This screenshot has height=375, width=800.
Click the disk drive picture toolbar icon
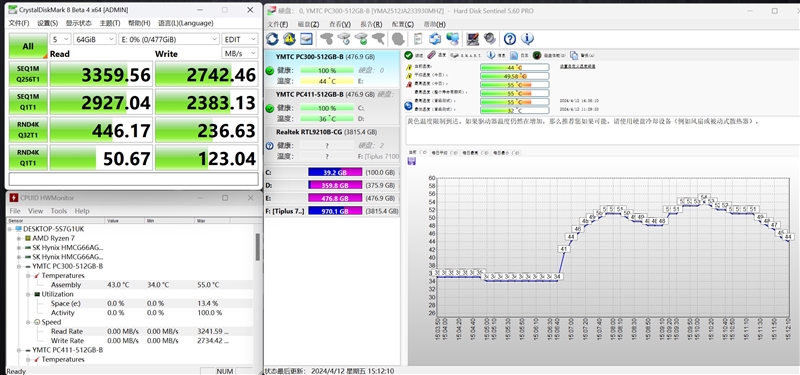[306, 39]
